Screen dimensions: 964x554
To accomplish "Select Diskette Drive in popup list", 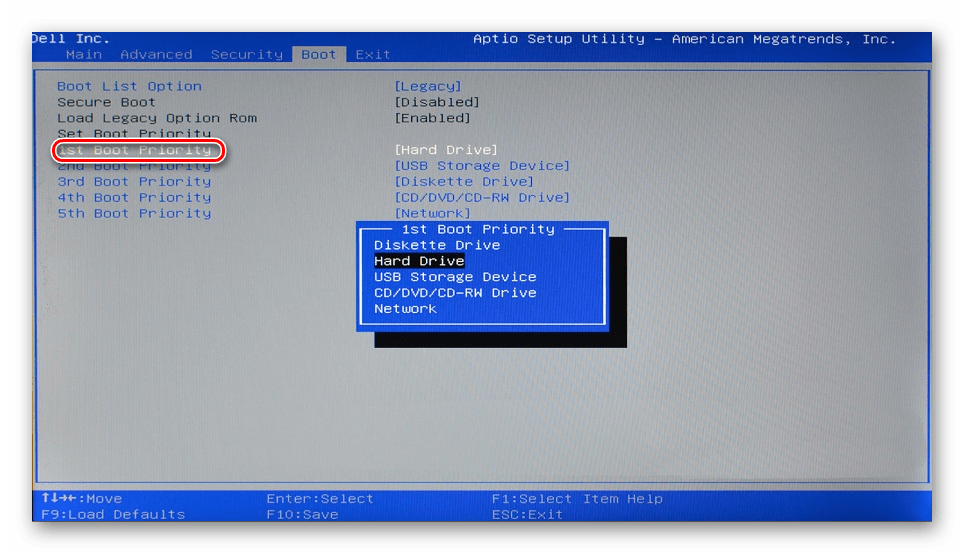I will [x=437, y=245].
